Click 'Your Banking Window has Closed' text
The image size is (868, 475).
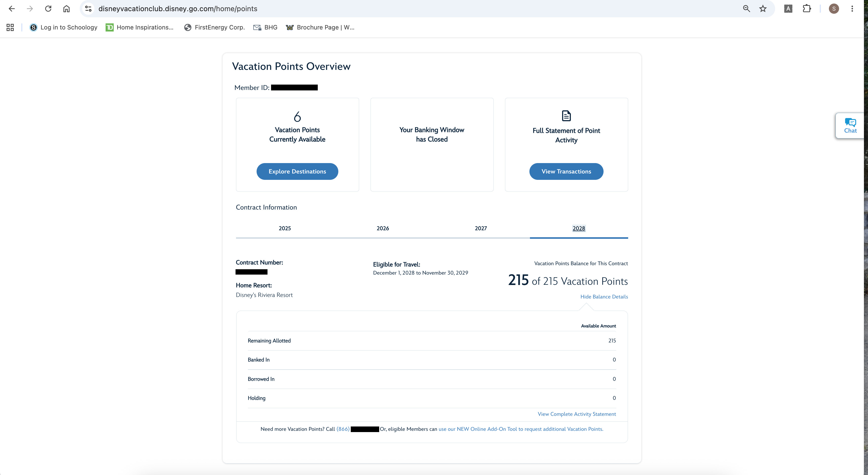(432, 135)
